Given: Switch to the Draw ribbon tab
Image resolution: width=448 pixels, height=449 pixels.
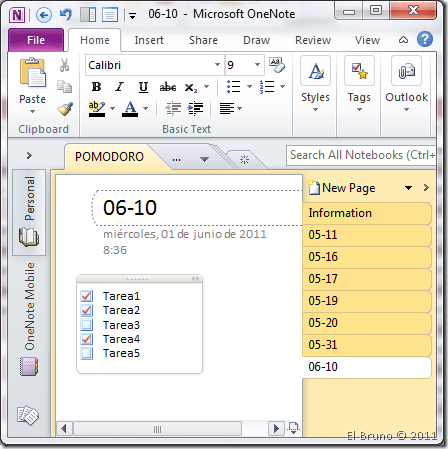Looking at the screenshot, I should coord(256,40).
